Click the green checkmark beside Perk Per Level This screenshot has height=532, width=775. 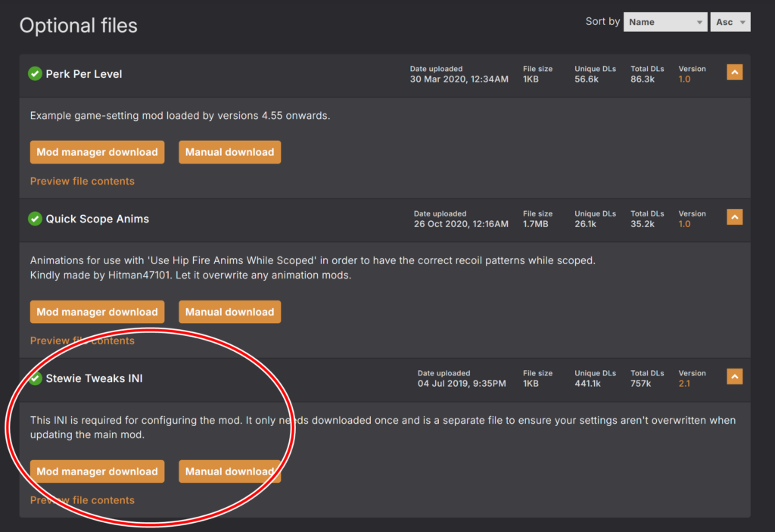click(x=35, y=74)
